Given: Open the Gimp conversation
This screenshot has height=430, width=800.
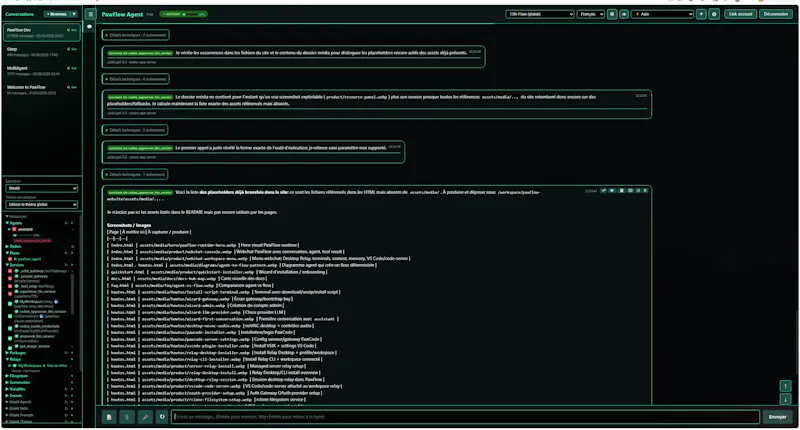Looking at the screenshot, I should (x=41, y=52).
